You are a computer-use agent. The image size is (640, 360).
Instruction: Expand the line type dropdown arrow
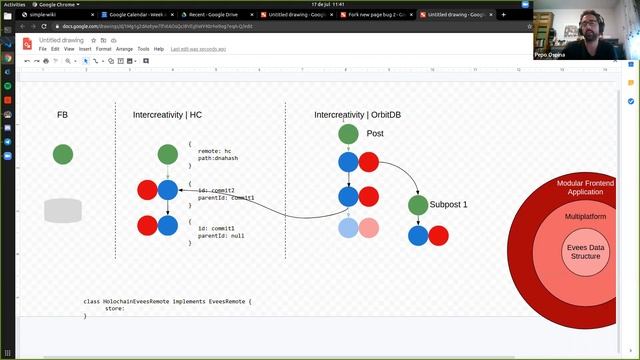pyautogui.click(x=103, y=61)
